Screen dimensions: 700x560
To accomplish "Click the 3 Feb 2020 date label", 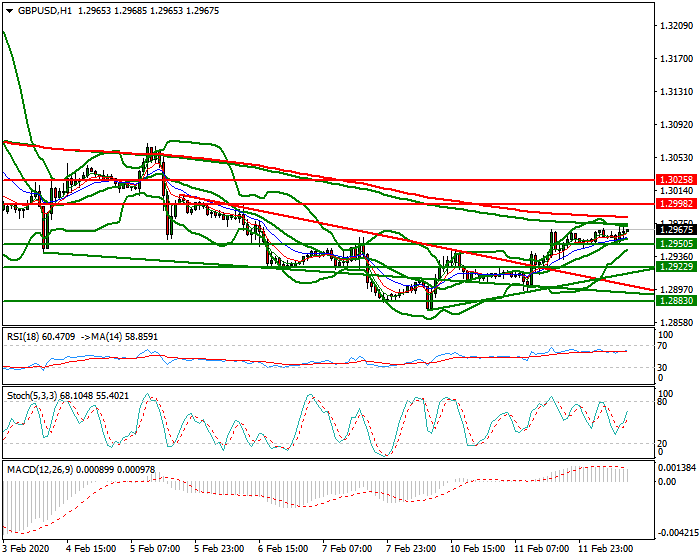I will 25,548.
